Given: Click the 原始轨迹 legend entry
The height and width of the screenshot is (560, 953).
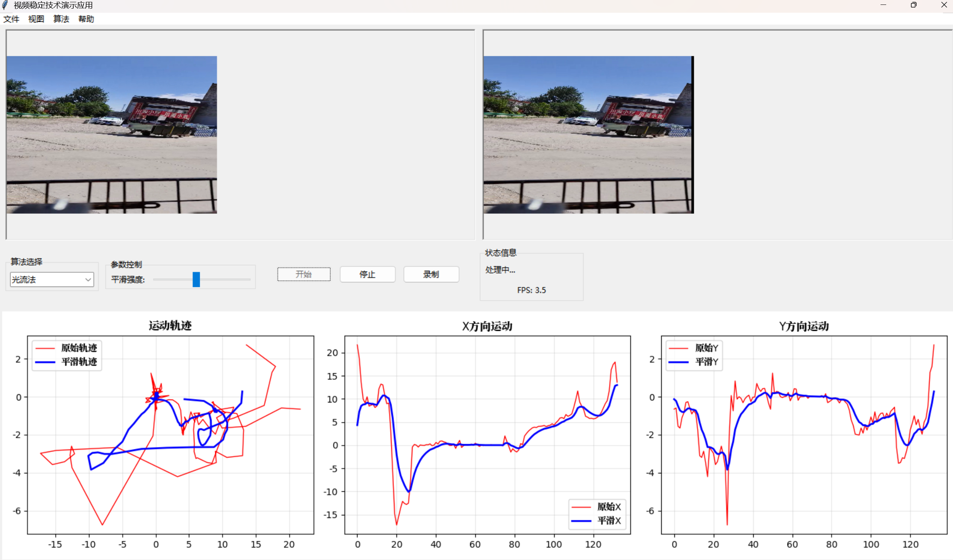Looking at the screenshot, I should [78, 348].
